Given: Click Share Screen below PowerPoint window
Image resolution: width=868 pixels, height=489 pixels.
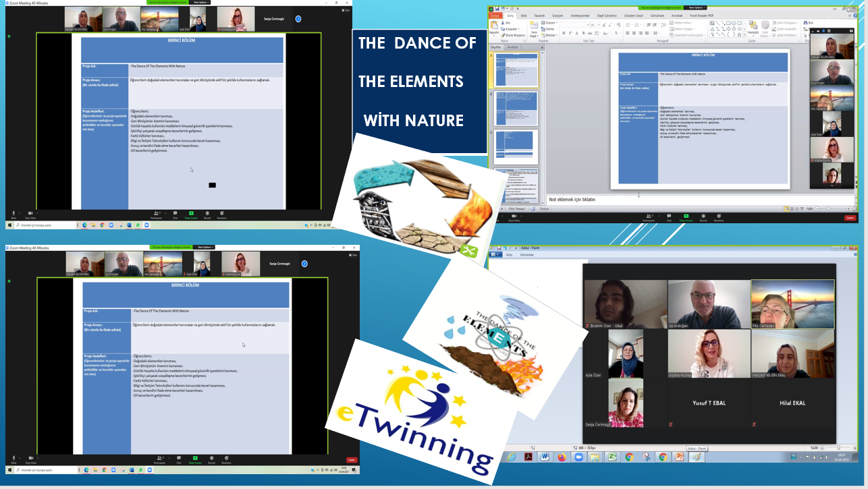Looking at the screenshot, I should [686, 217].
